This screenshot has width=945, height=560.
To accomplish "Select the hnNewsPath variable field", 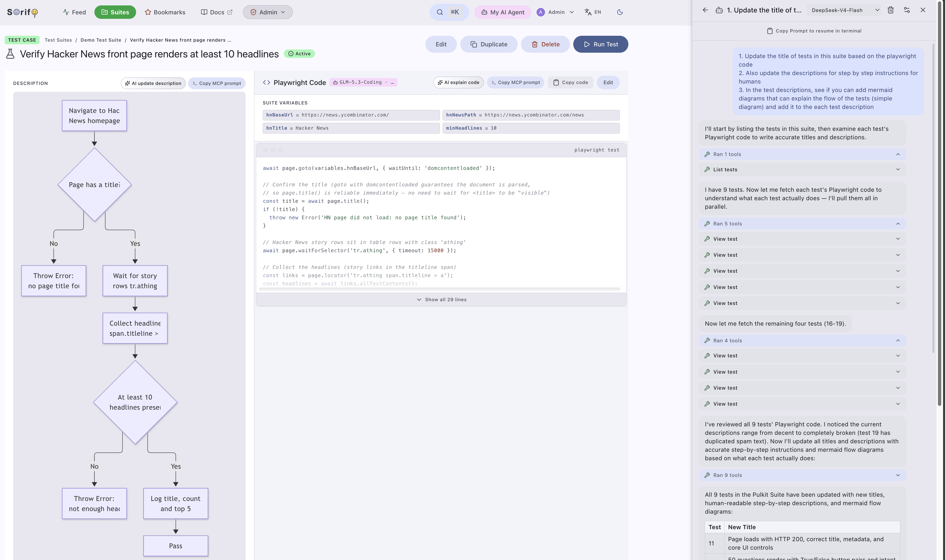I will pos(531,115).
